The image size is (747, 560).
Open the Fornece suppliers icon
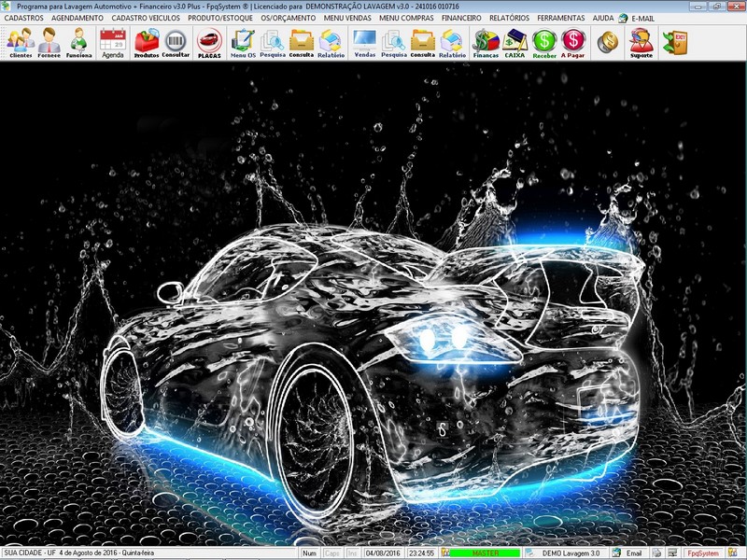49,43
